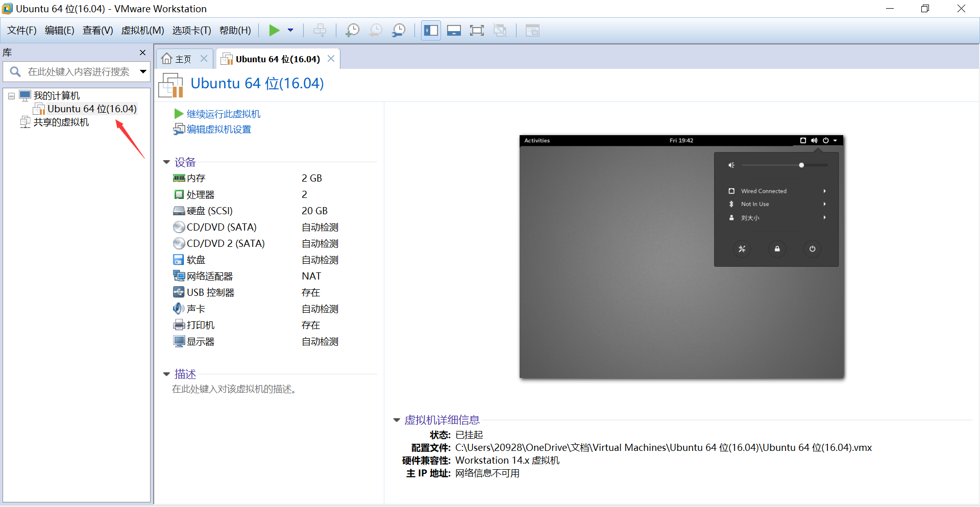This screenshot has height=507, width=980.
Task: Toggle the library sidebar view icon
Action: coord(431,31)
